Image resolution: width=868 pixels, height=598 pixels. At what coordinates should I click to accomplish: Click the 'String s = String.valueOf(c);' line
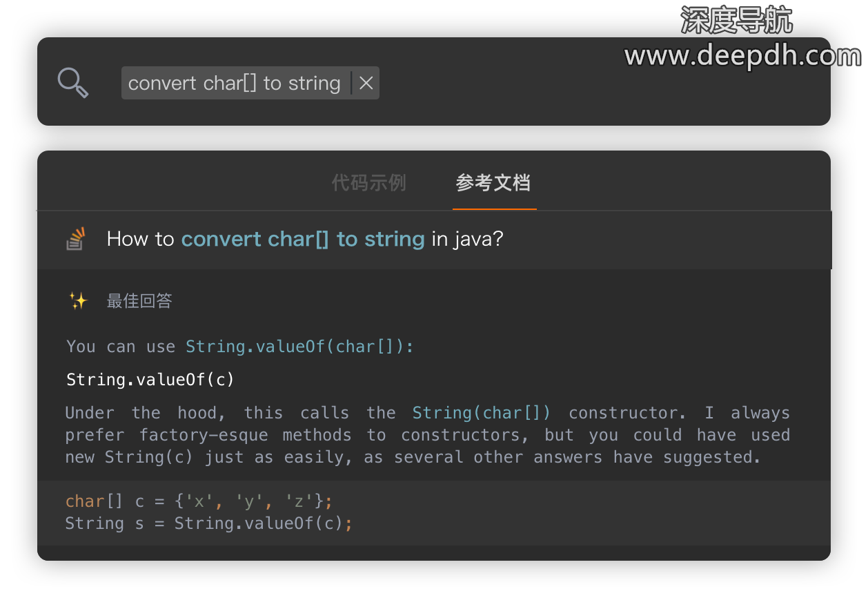[209, 523]
